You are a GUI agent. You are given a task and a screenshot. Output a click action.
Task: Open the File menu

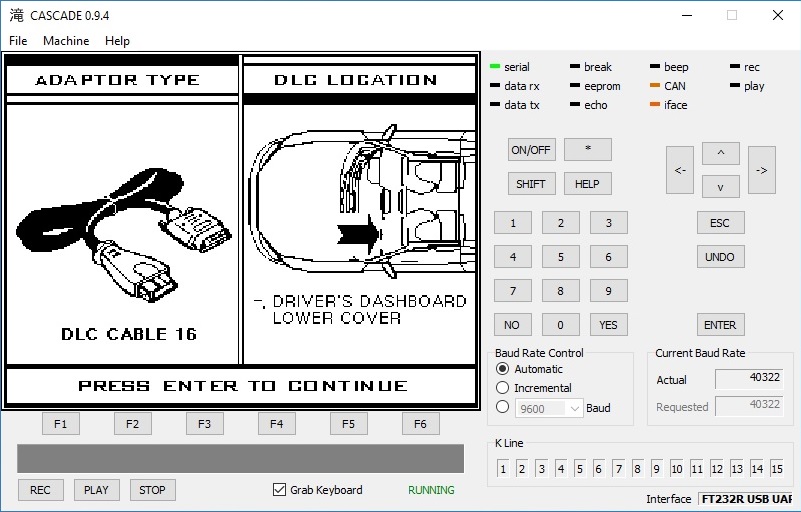click(x=18, y=41)
